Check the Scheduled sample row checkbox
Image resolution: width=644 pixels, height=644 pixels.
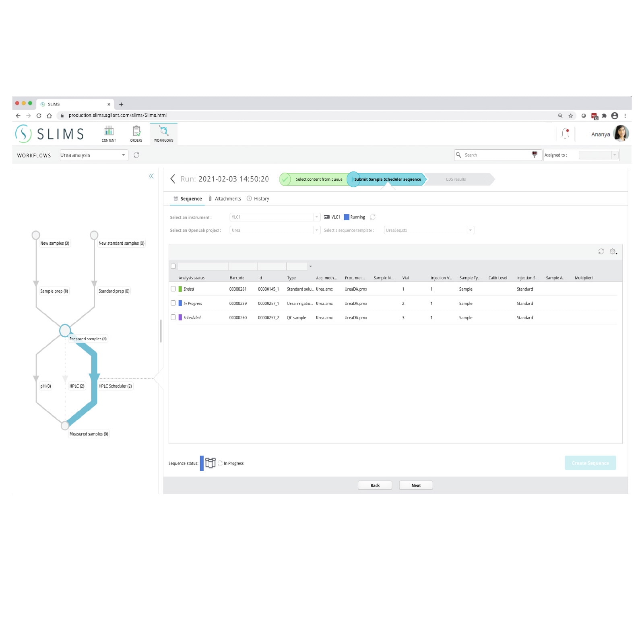point(173,317)
